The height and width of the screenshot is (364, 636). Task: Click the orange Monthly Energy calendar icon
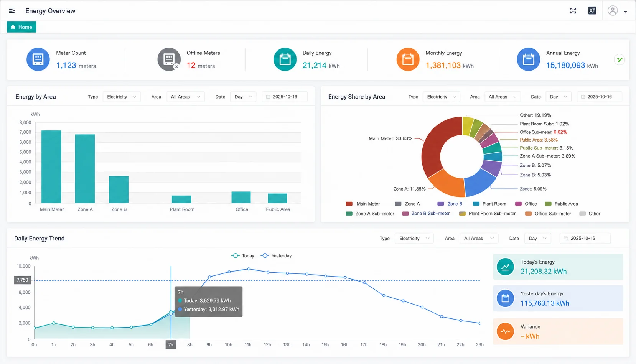(408, 59)
